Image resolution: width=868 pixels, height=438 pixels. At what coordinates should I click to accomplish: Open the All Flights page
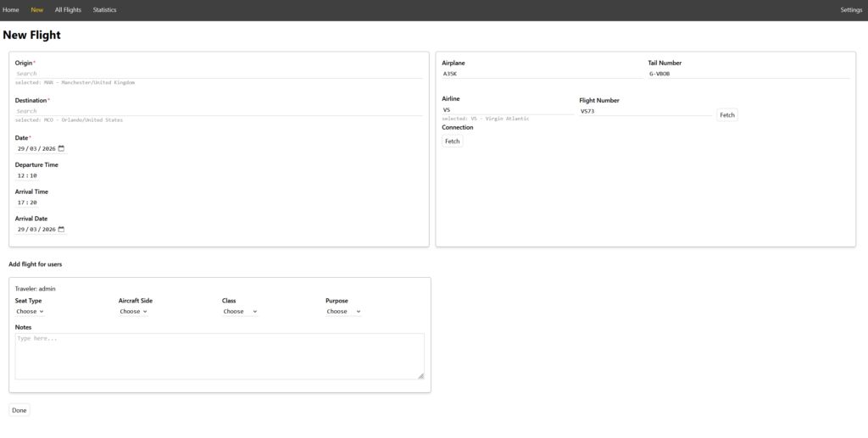tap(68, 9)
